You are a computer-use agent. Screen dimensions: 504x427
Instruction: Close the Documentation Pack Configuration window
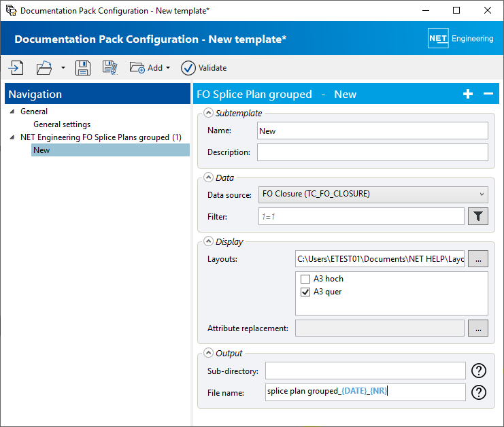[487, 10]
